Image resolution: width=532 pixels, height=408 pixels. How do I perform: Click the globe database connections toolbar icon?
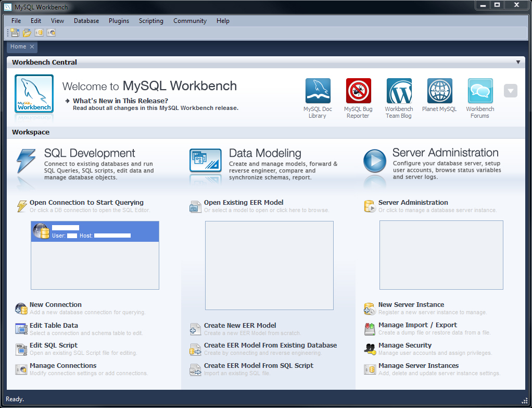tap(51, 33)
